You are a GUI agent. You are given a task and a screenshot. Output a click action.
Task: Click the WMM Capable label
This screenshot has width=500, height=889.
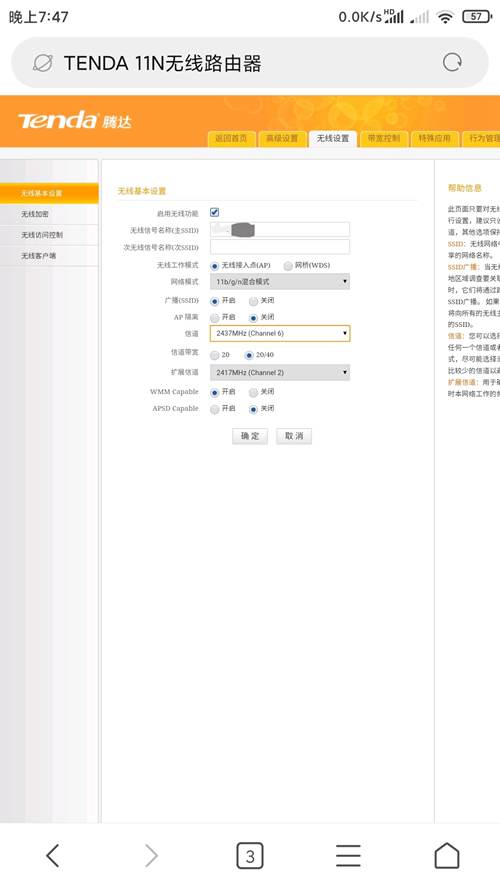(174, 392)
